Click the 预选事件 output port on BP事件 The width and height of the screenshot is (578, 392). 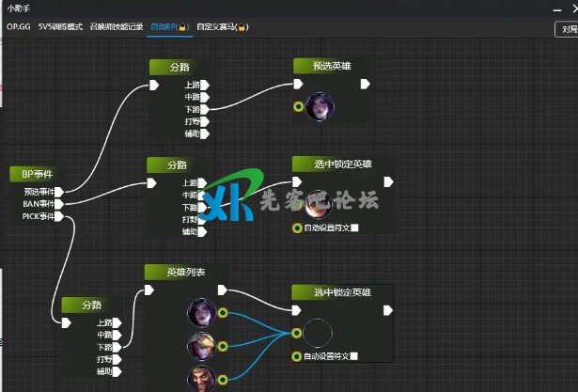coord(58,192)
